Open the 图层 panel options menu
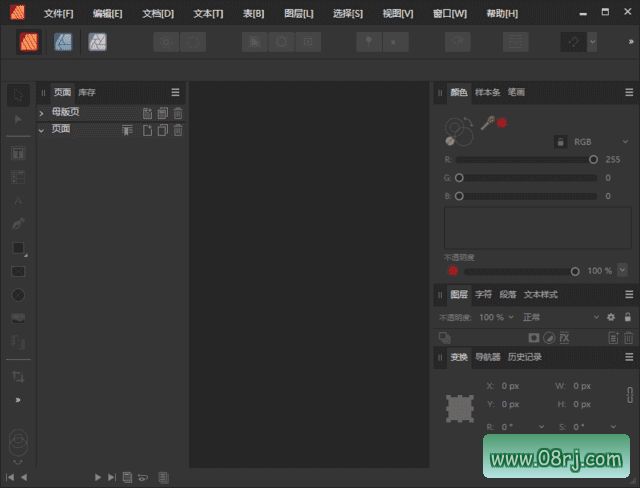Viewport: 640px width, 488px height. coord(629,294)
